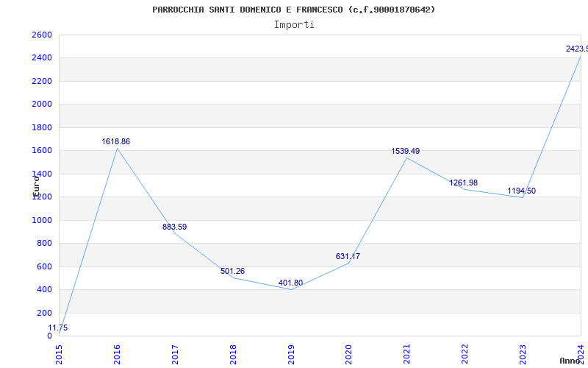Click the 2018 x-axis year label
The height and width of the screenshot is (368, 588).
pos(233,354)
